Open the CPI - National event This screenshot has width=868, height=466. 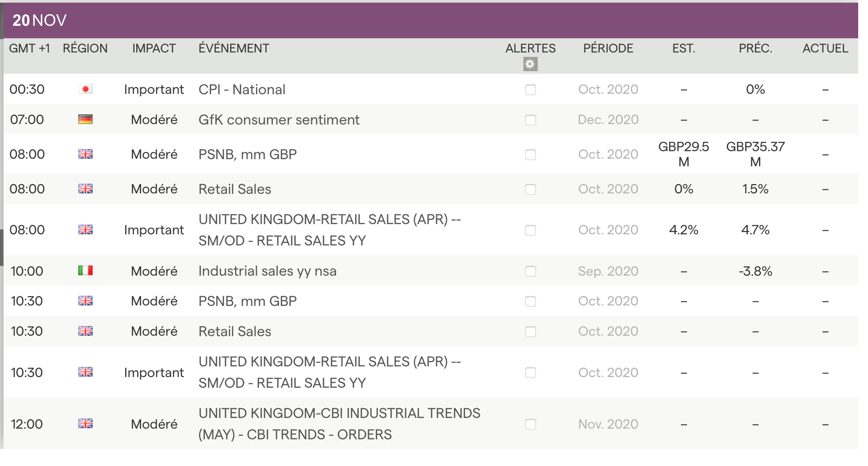[x=242, y=90]
